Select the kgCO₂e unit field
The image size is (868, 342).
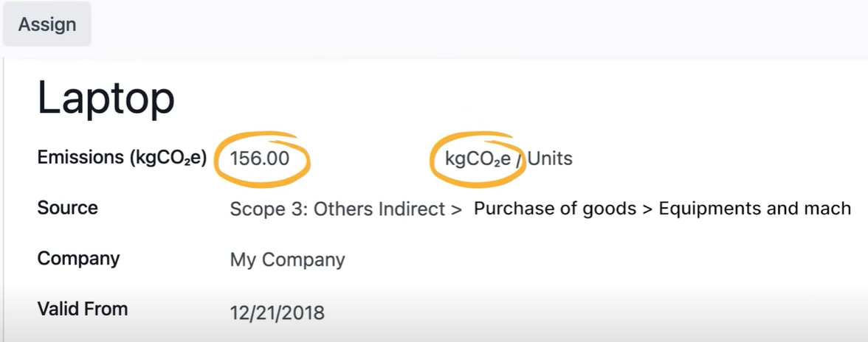pos(478,158)
